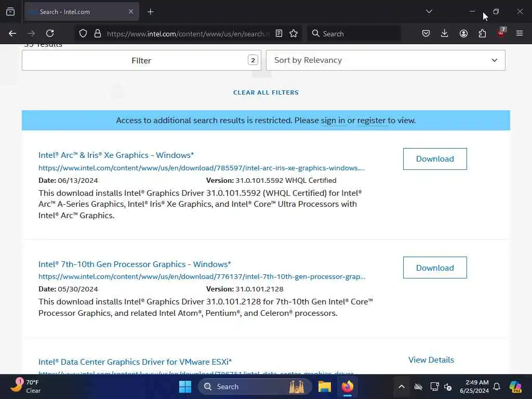The height and width of the screenshot is (399, 532).
Task: Expand Sort by Relevancy dropdown
Action: [386, 60]
